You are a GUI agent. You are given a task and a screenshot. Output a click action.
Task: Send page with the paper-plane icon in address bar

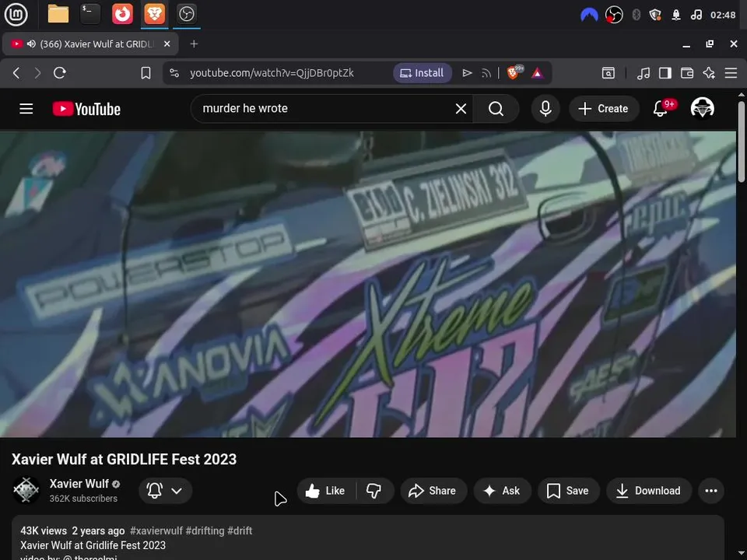point(467,73)
